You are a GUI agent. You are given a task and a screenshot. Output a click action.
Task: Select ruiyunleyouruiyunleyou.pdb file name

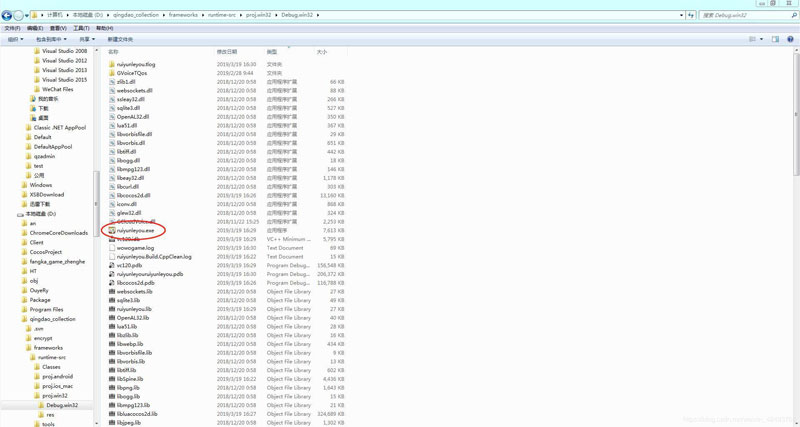point(150,274)
